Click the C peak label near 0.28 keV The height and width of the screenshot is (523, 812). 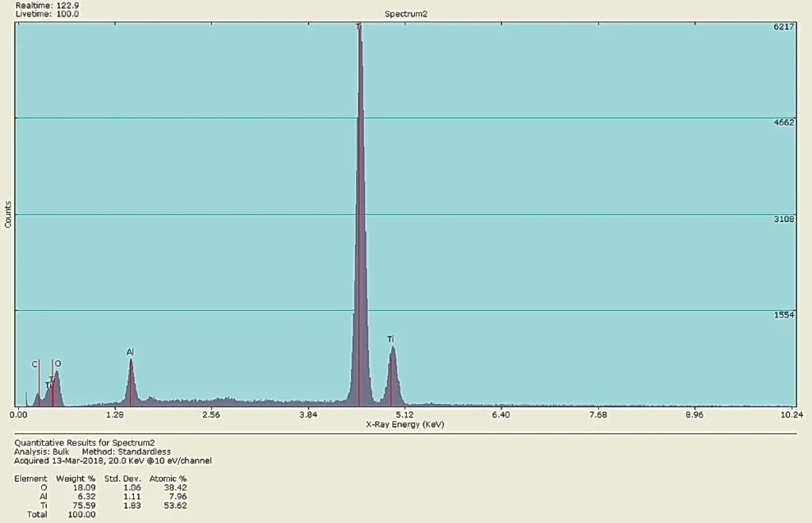click(35, 364)
